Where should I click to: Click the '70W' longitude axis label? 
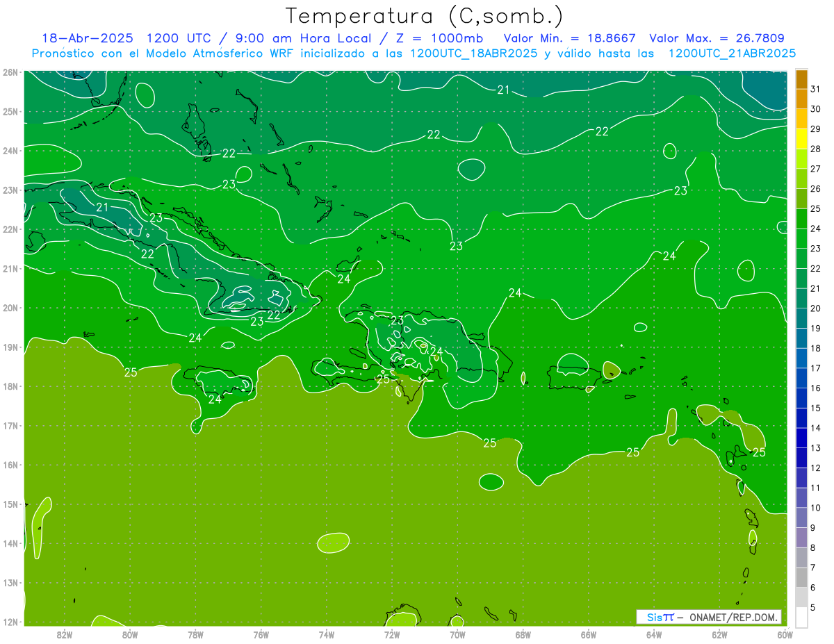pyautogui.click(x=457, y=634)
